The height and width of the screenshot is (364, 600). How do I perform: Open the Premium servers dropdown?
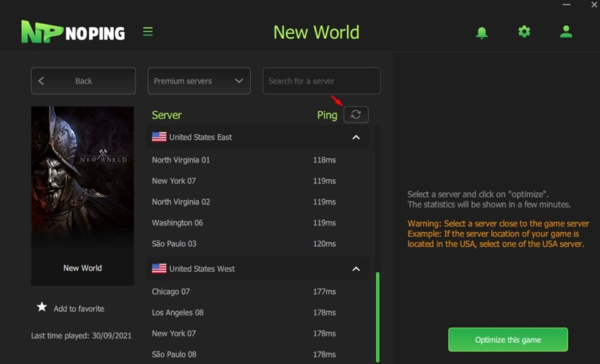click(199, 81)
